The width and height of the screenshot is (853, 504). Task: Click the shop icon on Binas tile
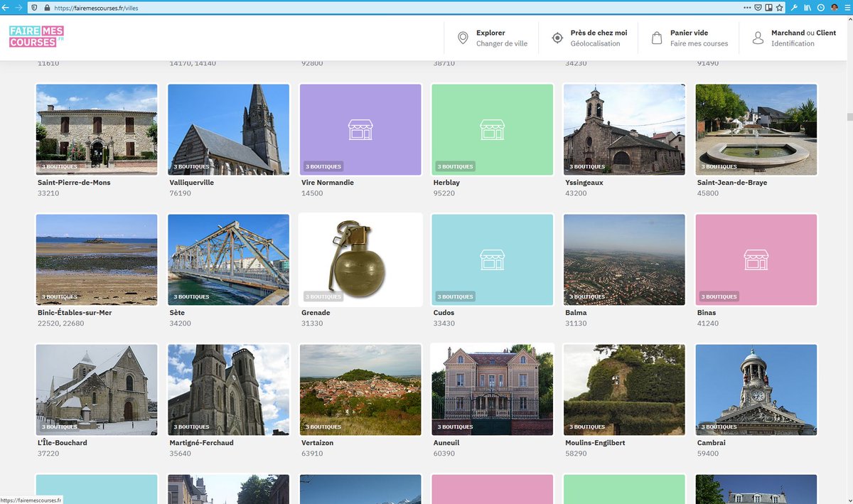click(756, 259)
